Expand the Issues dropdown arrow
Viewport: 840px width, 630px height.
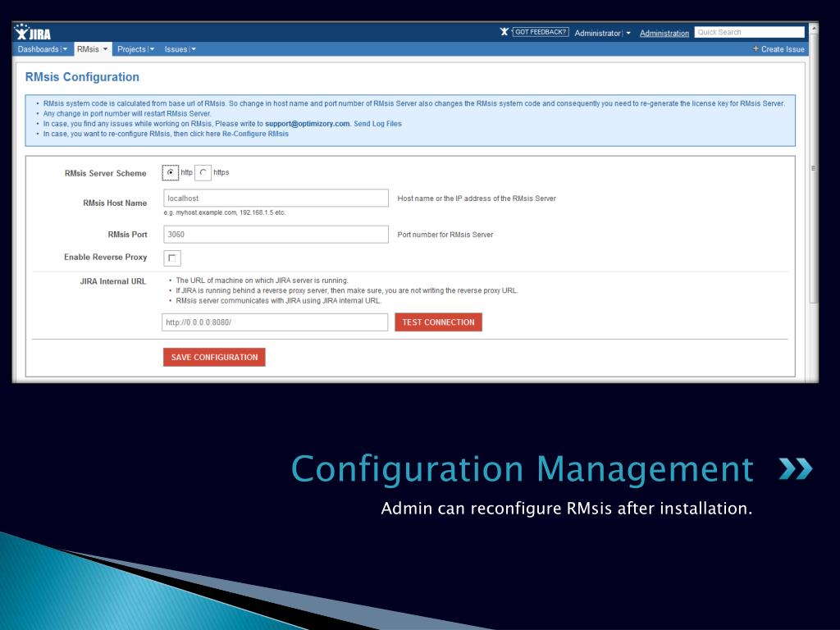tap(194, 49)
